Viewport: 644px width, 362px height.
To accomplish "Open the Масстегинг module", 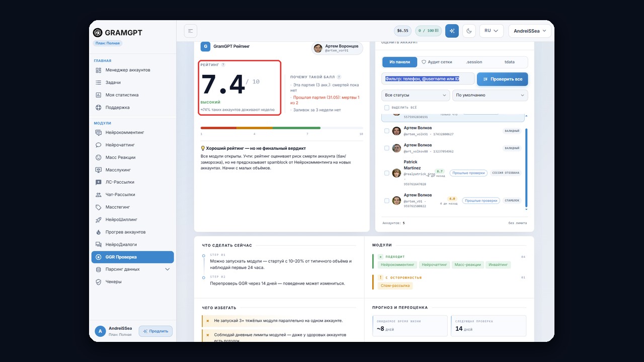I will 132,207.
